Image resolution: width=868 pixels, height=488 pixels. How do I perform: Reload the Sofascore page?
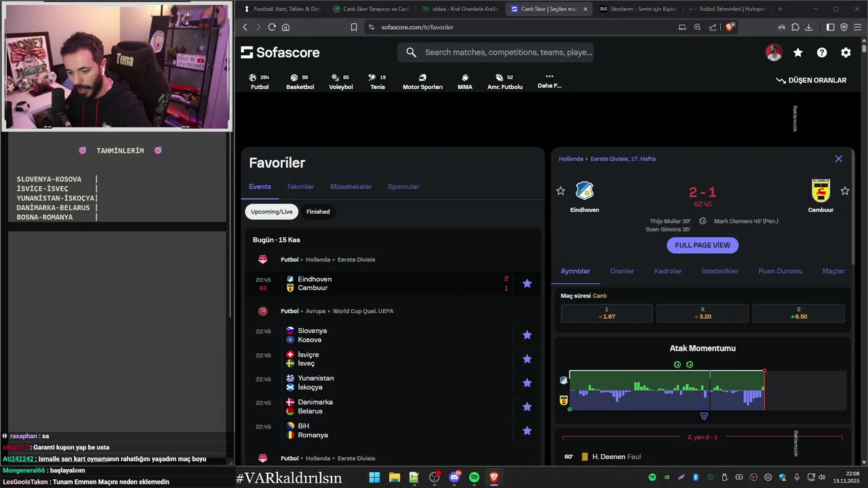(272, 27)
